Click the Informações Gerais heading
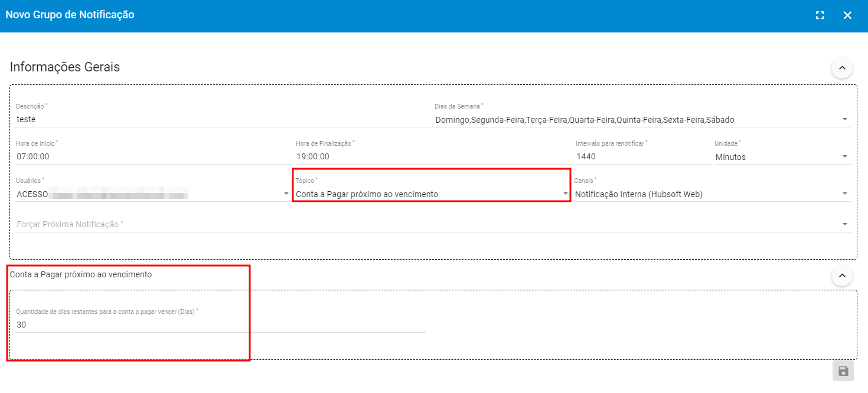868x393 pixels. click(x=65, y=67)
